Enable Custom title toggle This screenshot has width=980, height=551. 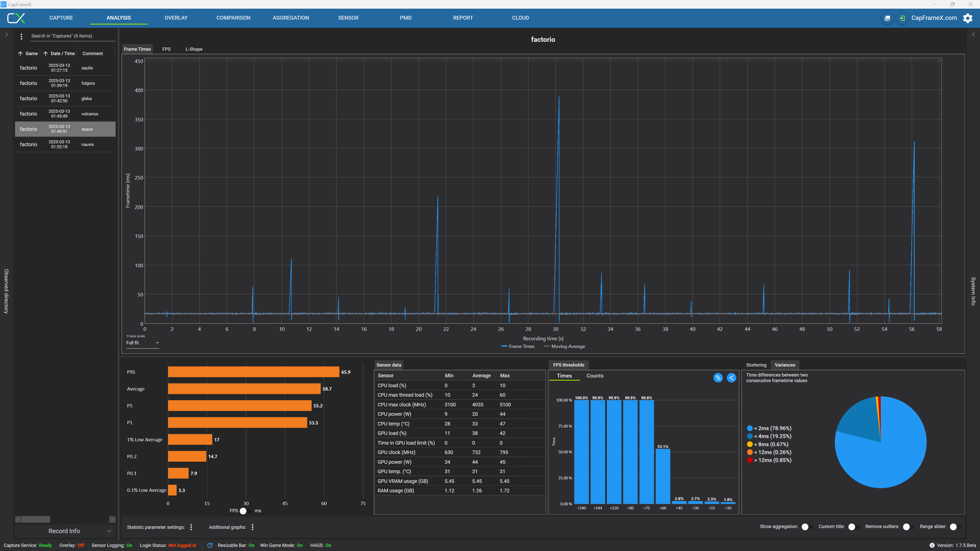click(x=854, y=527)
